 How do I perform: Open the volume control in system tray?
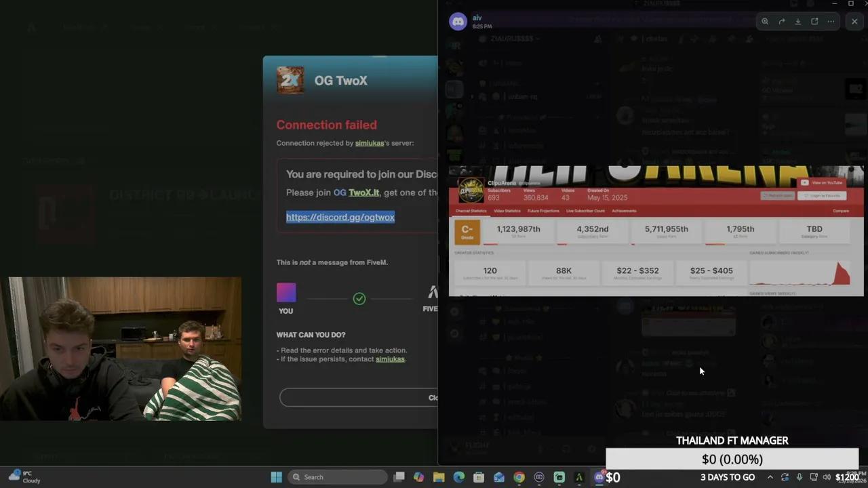827,477
